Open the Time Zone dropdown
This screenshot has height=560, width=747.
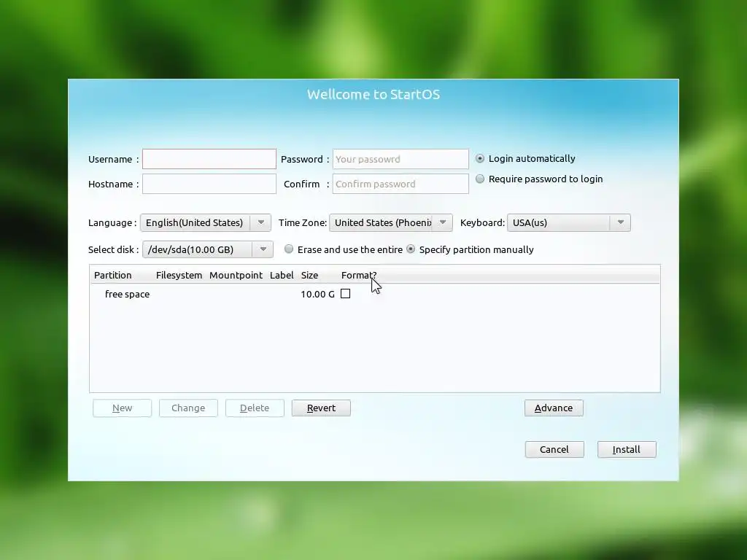(x=391, y=222)
